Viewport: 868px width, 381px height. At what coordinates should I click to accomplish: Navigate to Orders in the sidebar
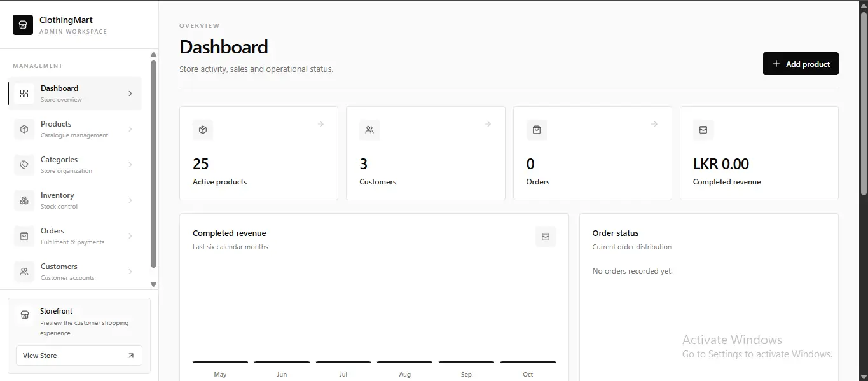74,236
